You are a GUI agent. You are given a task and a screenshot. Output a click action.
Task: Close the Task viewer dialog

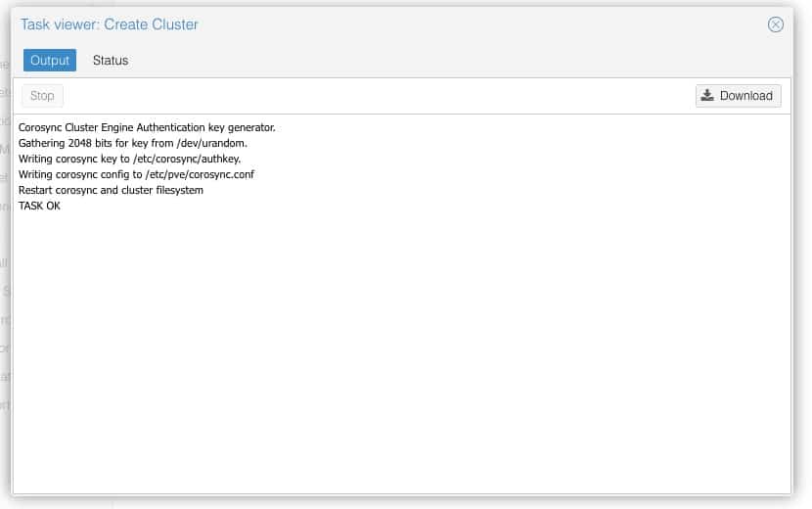pos(776,24)
